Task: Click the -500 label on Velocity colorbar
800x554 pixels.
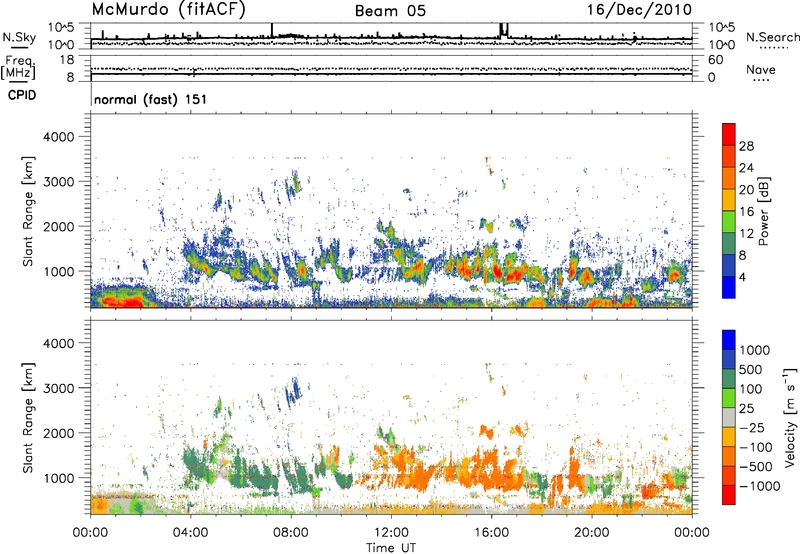Action: 756,467
